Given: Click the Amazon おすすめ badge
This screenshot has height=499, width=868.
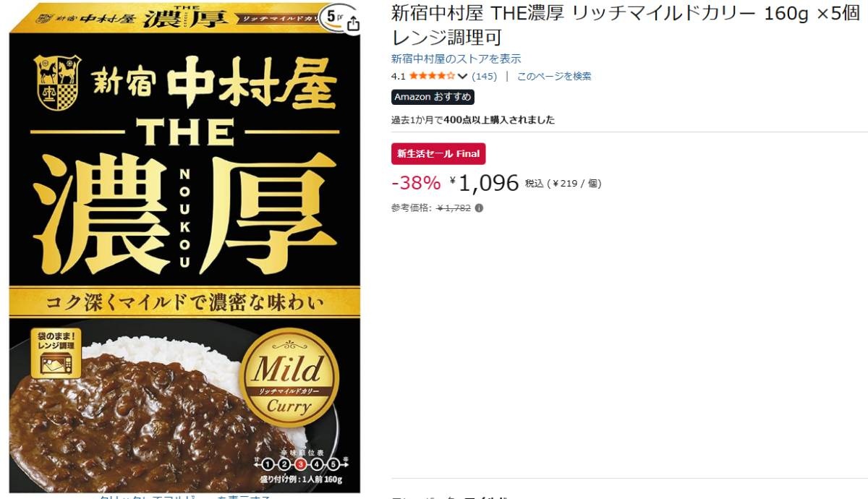Looking at the screenshot, I should 433,97.
